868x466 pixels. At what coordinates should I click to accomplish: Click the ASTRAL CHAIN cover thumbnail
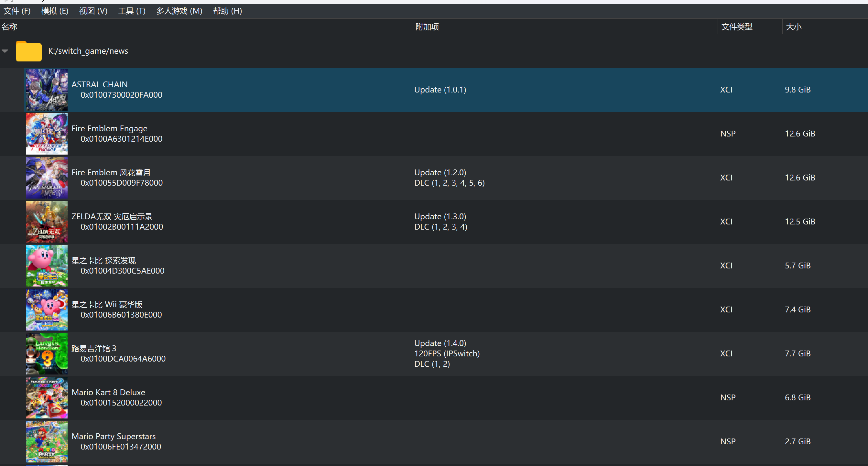coord(47,90)
